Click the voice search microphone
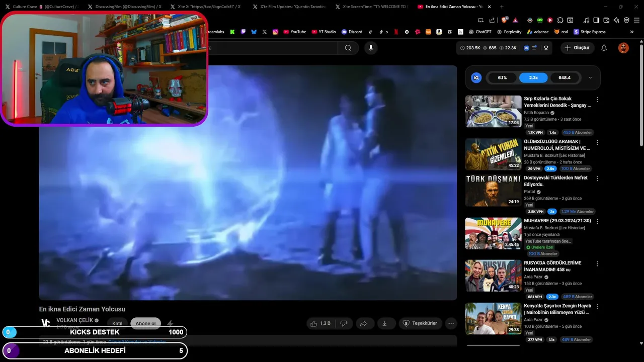The height and width of the screenshot is (362, 644). [x=371, y=48]
